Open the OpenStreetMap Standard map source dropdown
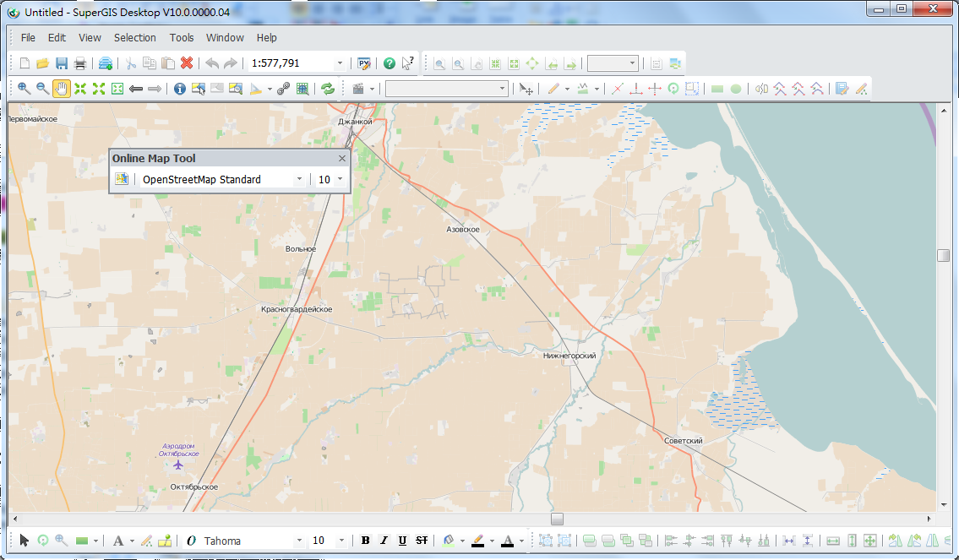 click(x=299, y=179)
